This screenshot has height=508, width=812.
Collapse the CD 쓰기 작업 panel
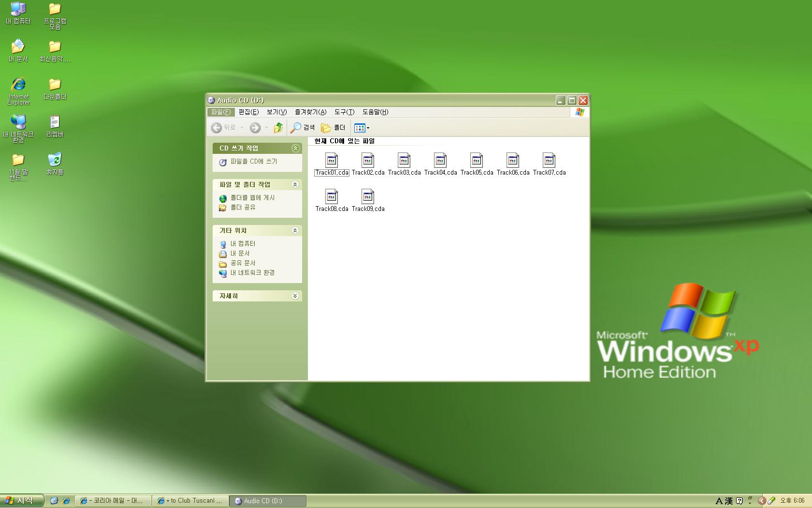(295, 148)
